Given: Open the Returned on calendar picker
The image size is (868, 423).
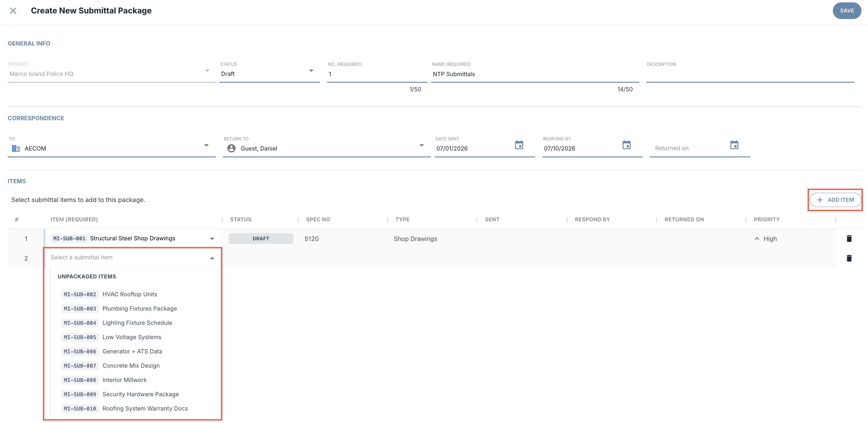Looking at the screenshot, I should (x=734, y=145).
